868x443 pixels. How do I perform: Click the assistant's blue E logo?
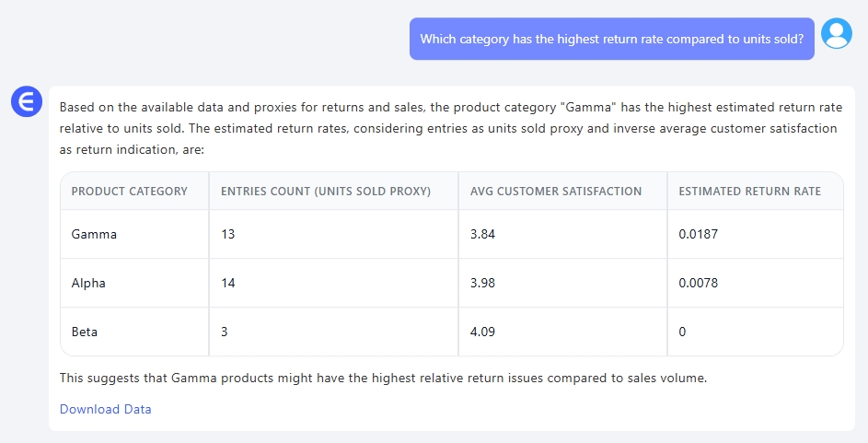pos(27,101)
